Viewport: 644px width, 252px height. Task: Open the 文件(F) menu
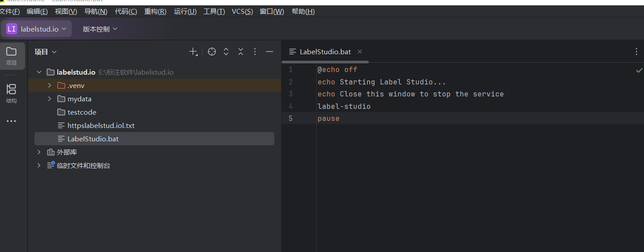(x=10, y=12)
